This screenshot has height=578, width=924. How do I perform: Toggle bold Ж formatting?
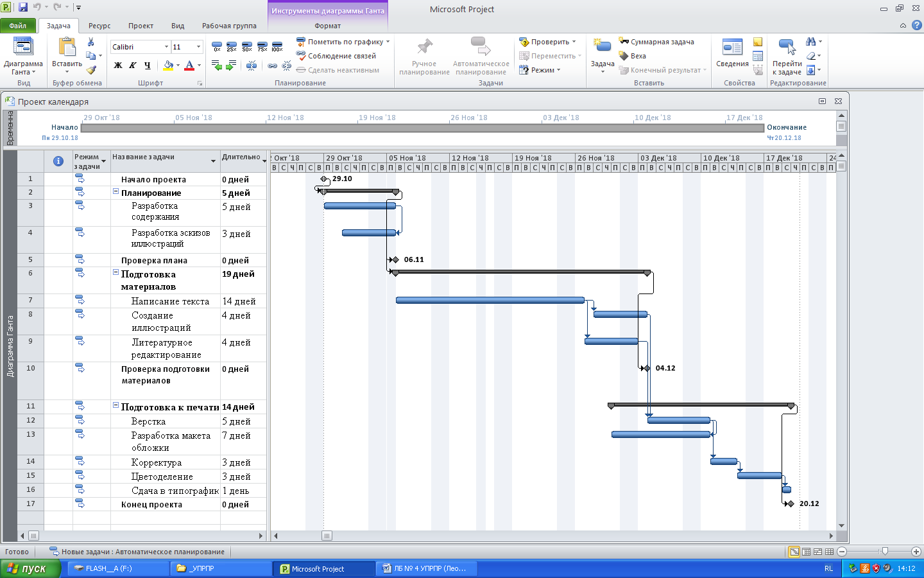118,66
